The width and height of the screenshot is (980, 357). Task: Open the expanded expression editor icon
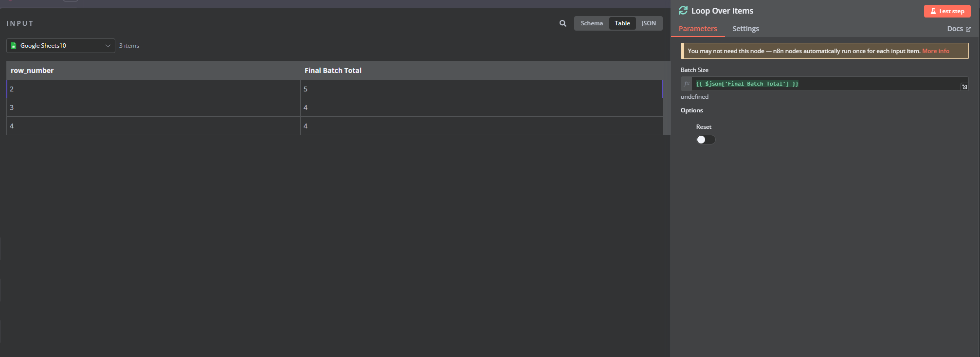click(x=964, y=87)
